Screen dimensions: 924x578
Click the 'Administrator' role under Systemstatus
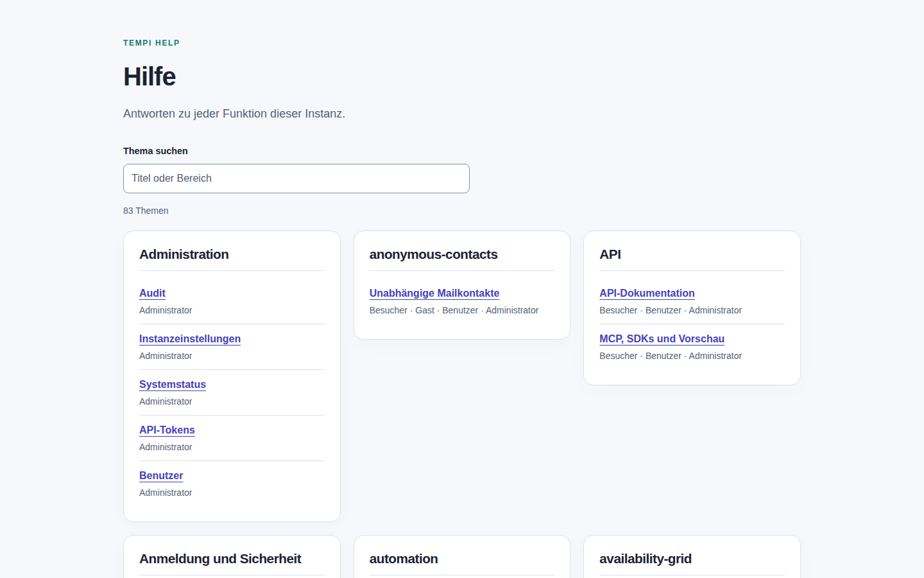166,401
